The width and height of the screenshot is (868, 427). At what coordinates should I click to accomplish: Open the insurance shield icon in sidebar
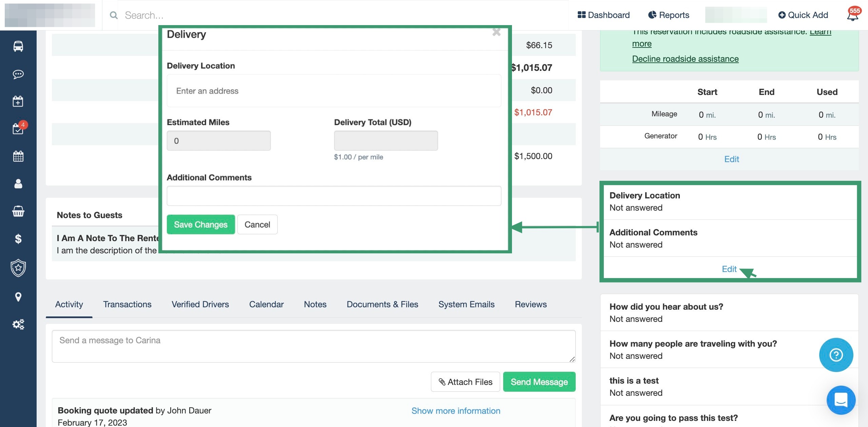point(18,268)
